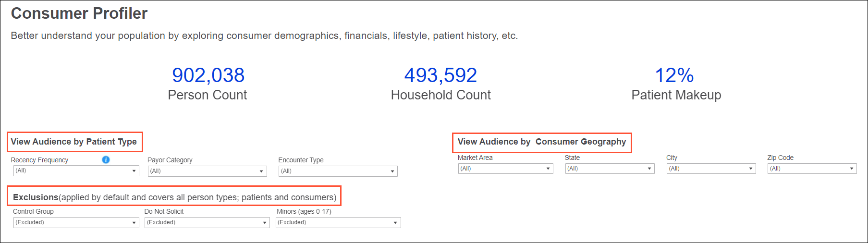The image size is (868, 243).
Task: Click the 'Better understand your population' description
Action: [264, 36]
